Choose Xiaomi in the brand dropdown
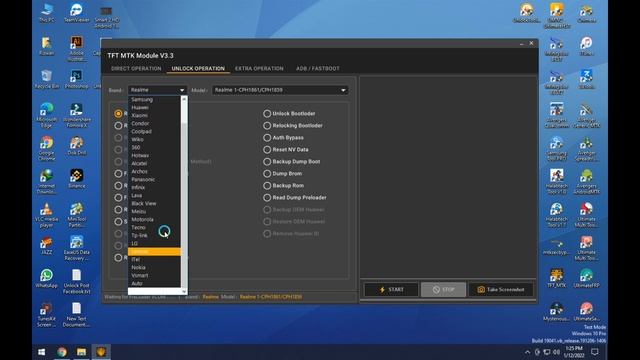Image resolution: width=640 pixels, height=360 pixels. point(154,115)
